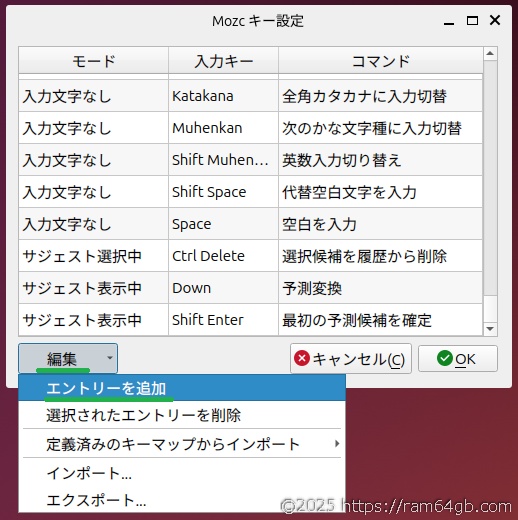Click 入力文字なし mode cell in Space row

pyautogui.click(x=94, y=224)
